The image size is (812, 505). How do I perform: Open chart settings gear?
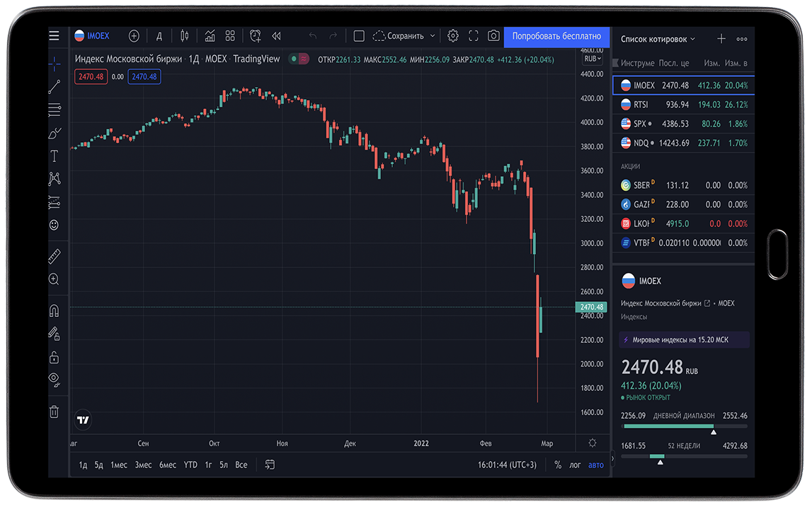click(453, 35)
